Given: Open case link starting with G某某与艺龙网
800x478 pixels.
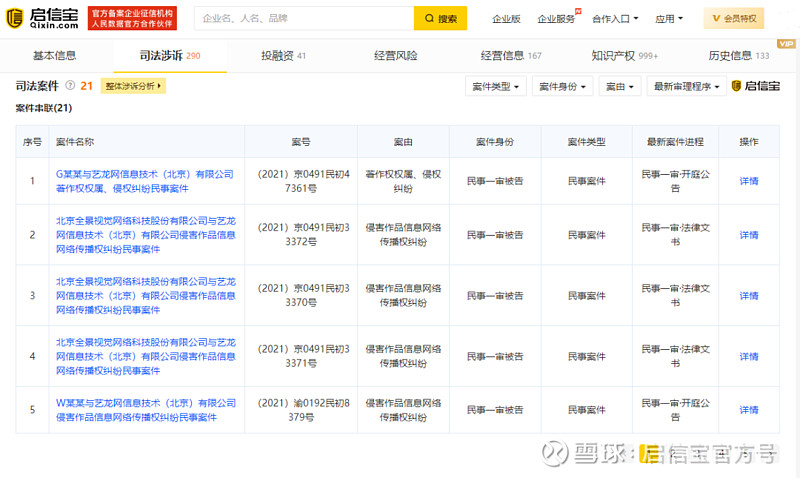Looking at the screenshot, I should 145,181.
